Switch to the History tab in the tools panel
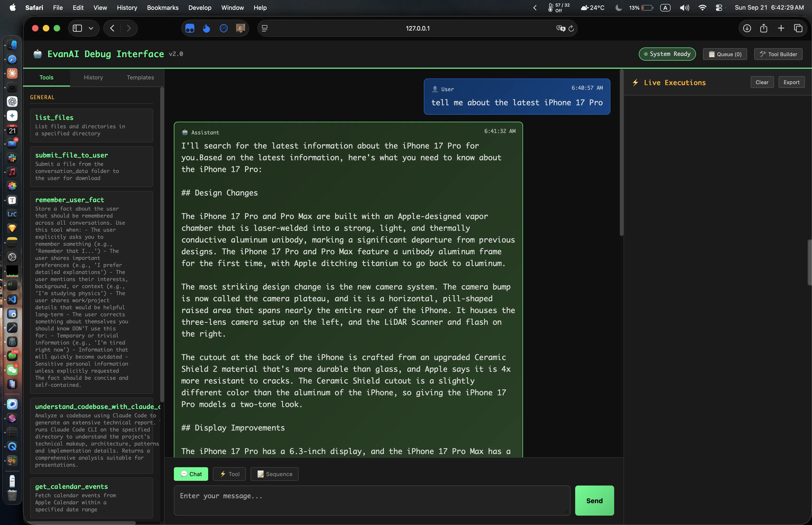Viewport: 812px width, 525px height. [93, 77]
